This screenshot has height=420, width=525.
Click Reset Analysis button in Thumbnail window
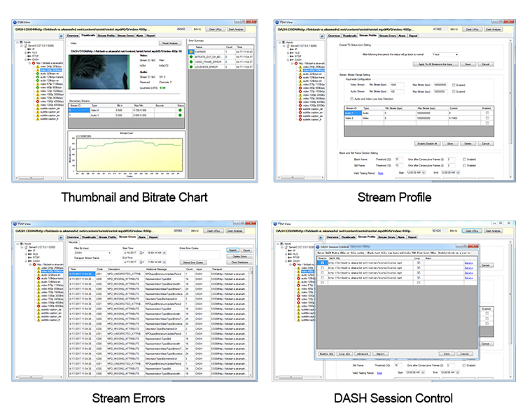click(170, 43)
